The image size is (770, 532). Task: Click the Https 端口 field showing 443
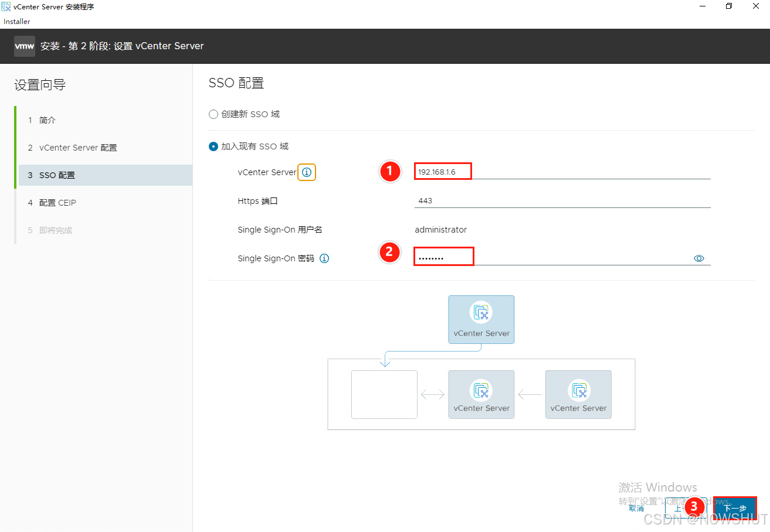pos(562,200)
